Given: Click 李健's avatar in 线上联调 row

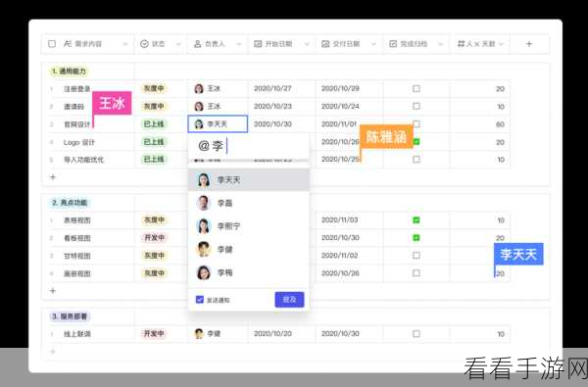Looking at the screenshot, I should click(199, 334).
